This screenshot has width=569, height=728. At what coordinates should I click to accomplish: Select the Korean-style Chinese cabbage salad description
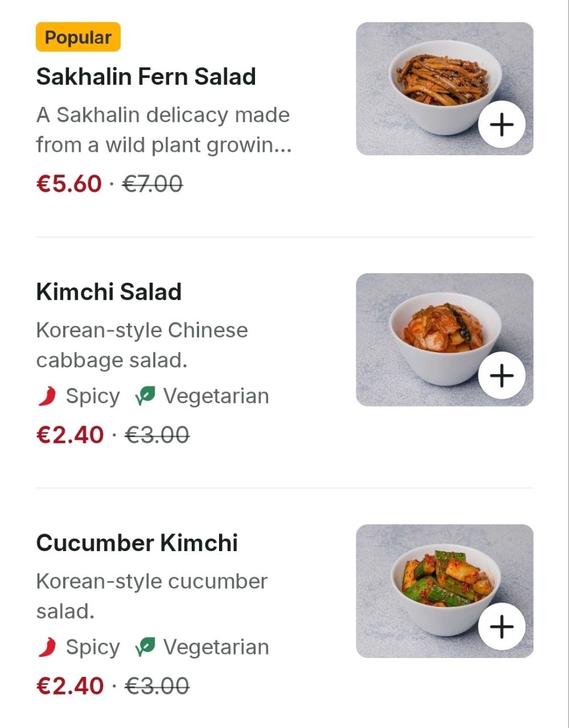(142, 345)
